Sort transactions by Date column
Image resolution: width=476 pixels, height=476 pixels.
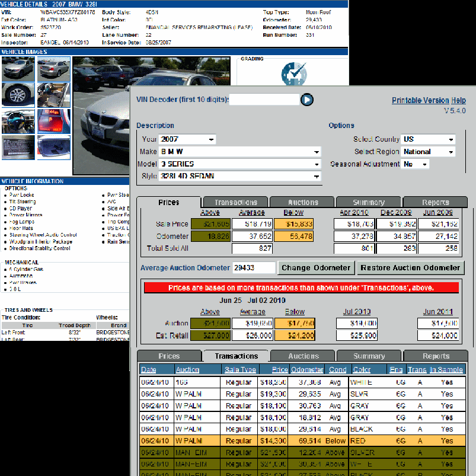tap(149, 369)
